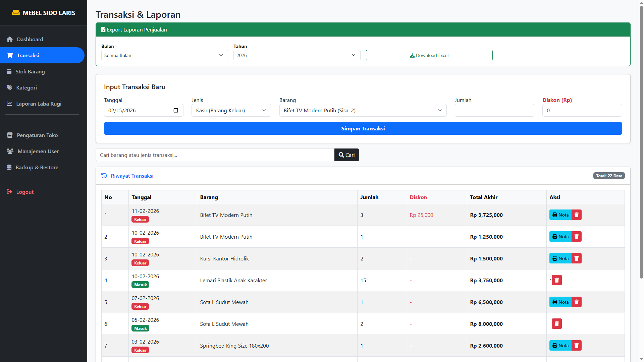The image size is (644, 362).
Task: Click the sofa logo icon beside MEBEL SIDO LARIS
Action: (x=16, y=13)
